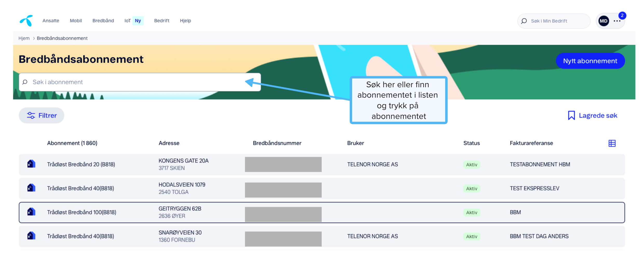The height and width of the screenshot is (269, 644).
Task: Open the IoT menu item
Action: pyautogui.click(x=127, y=21)
